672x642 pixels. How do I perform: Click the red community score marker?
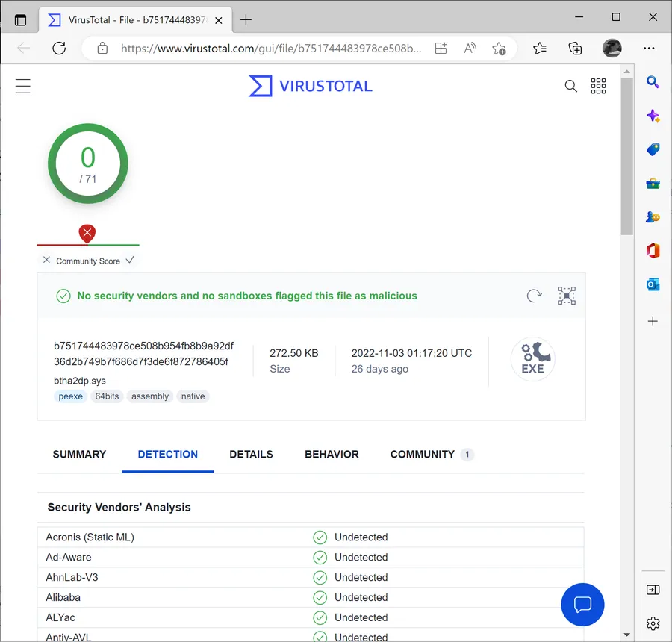click(87, 234)
